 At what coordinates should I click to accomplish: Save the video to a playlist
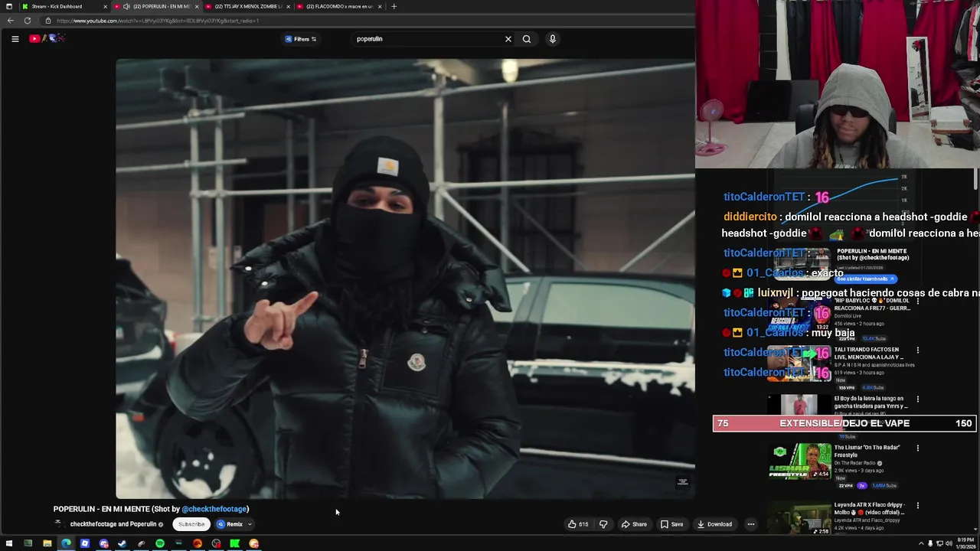point(672,524)
